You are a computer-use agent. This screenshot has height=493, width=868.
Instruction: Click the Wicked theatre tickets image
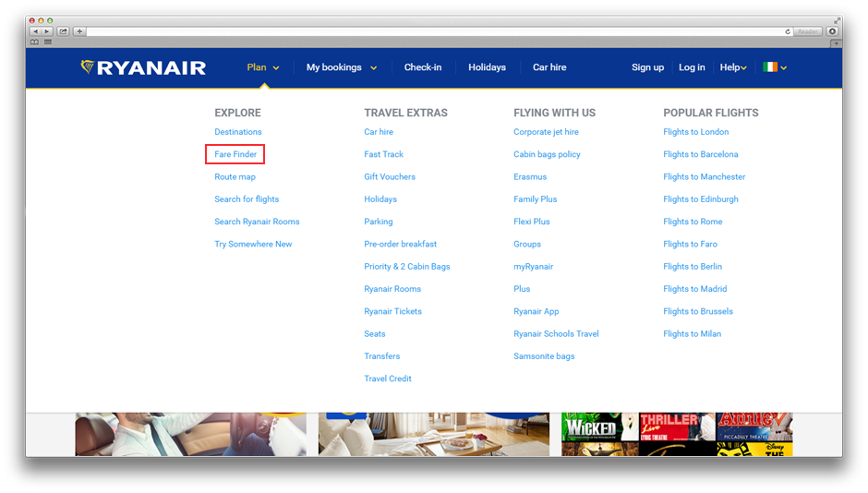599,427
